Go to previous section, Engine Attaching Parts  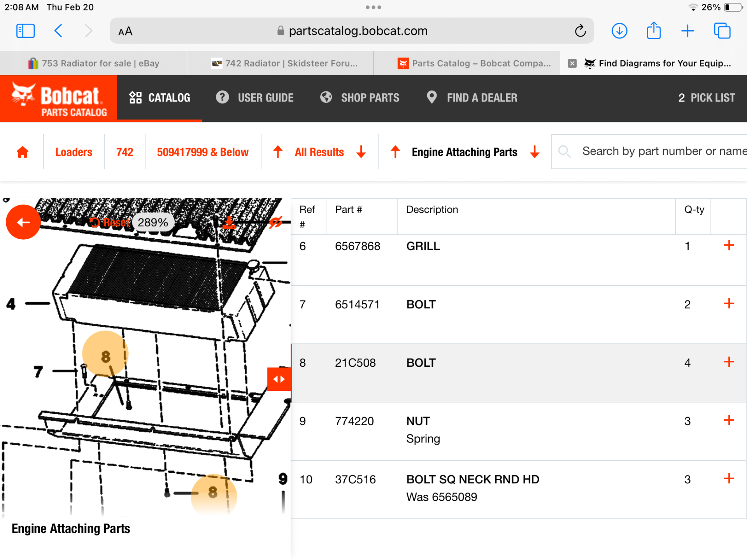395,152
